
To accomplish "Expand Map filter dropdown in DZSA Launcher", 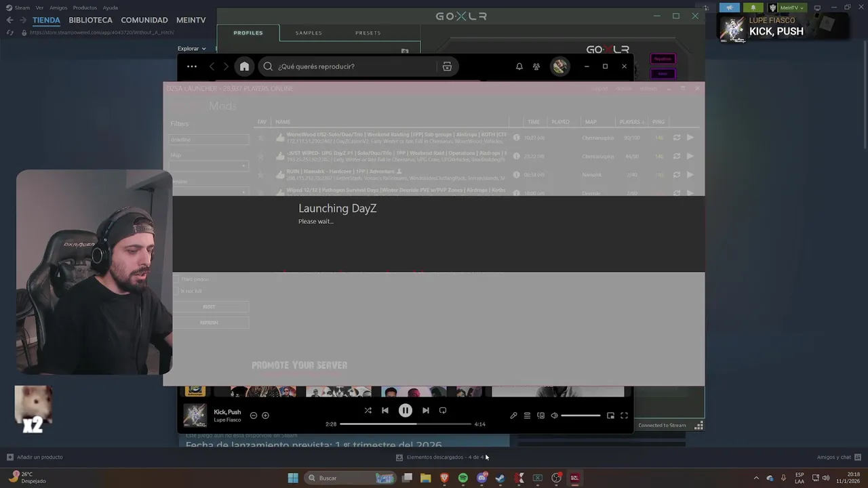I will [209, 165].
